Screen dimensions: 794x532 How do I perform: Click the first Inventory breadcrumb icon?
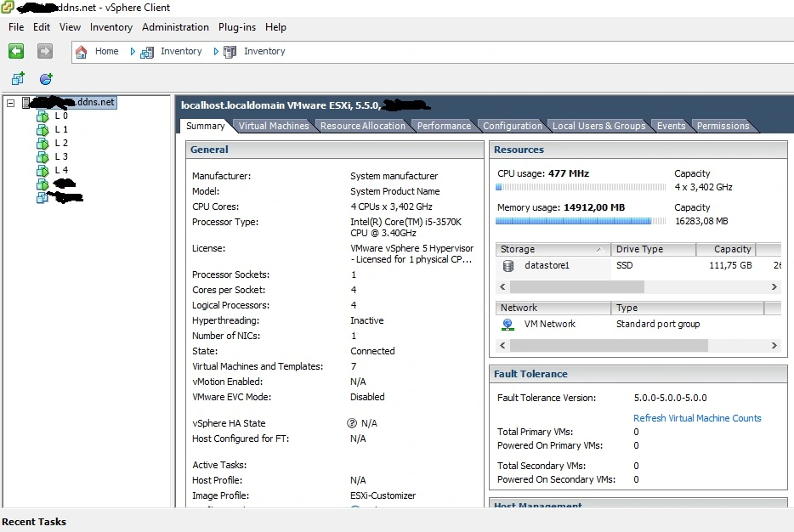point(147,52)
